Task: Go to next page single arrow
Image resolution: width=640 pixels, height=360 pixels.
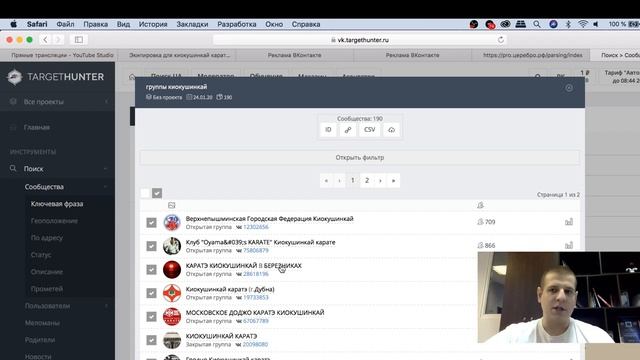Action: 380,180
